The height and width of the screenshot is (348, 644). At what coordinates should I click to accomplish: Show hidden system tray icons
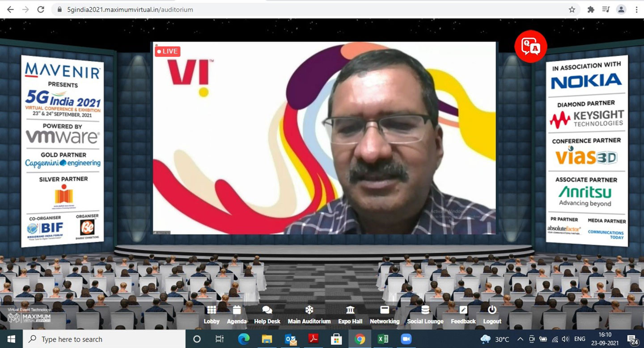(x=521, y=339)
